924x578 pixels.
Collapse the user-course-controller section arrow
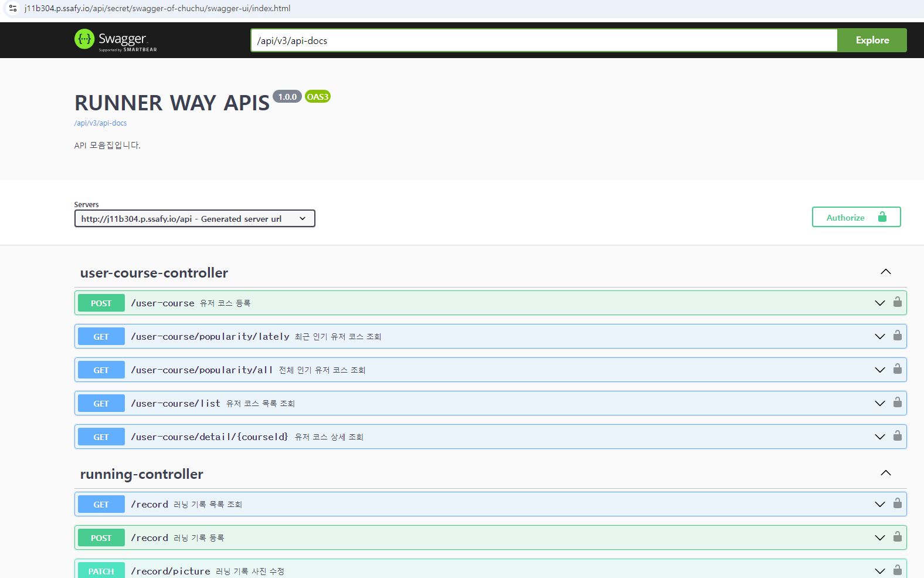(885, 272)
